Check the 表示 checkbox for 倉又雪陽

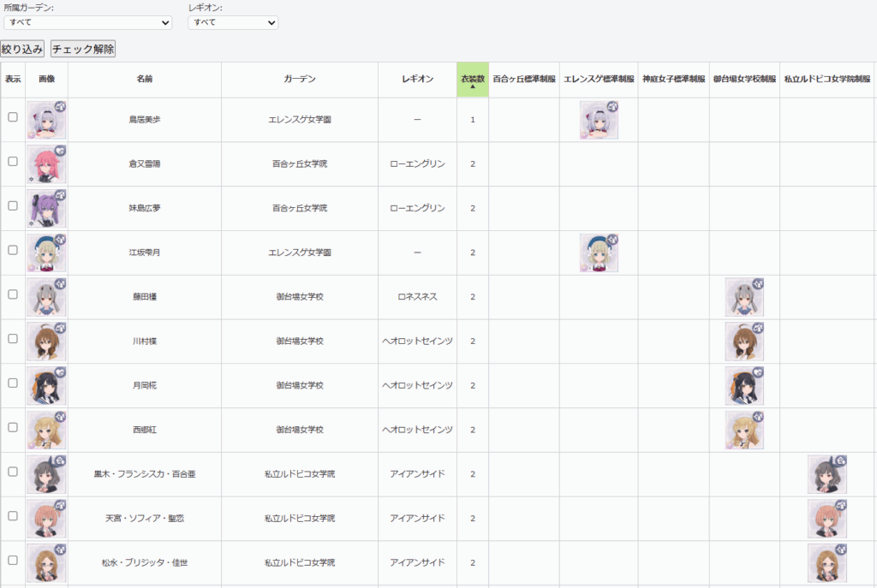[x=13, y=162]
